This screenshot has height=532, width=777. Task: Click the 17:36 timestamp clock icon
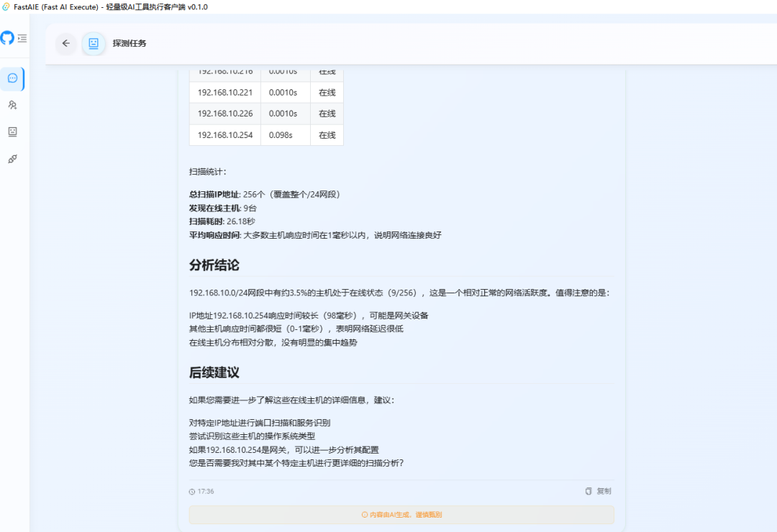192,492
